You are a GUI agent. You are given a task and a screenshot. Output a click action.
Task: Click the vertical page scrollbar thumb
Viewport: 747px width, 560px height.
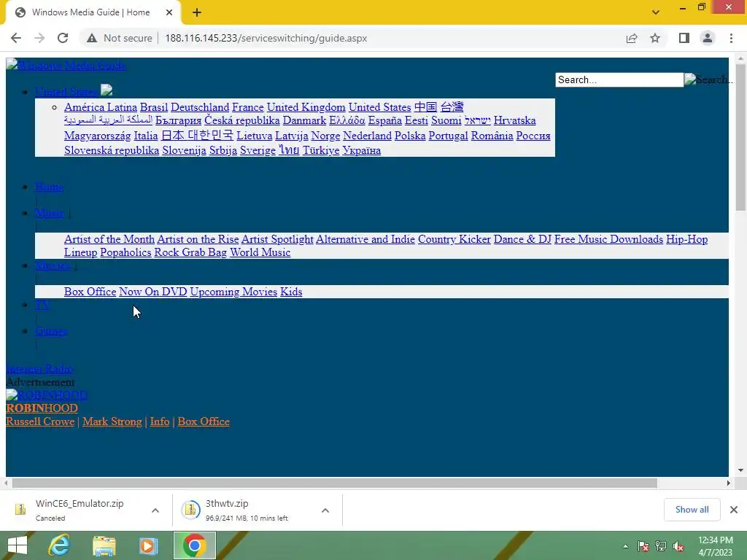[740, 137]
